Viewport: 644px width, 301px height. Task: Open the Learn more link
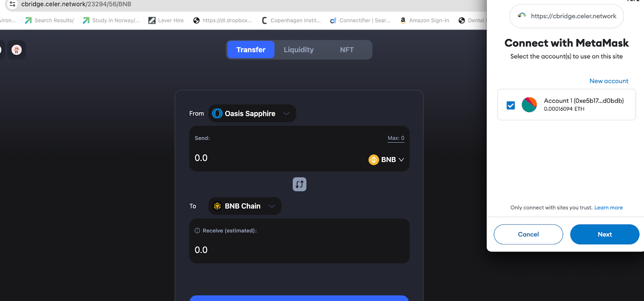pyautogui.click(x=609, y=208)
